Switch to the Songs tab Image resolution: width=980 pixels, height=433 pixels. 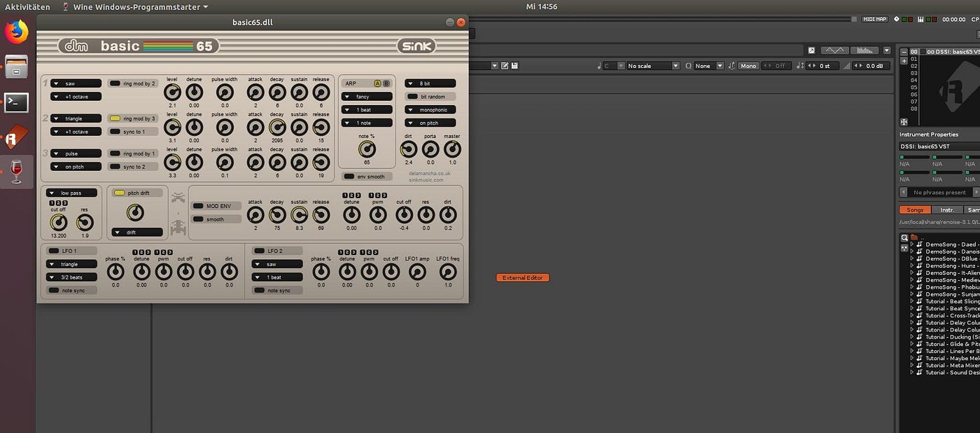coord(916,209)
